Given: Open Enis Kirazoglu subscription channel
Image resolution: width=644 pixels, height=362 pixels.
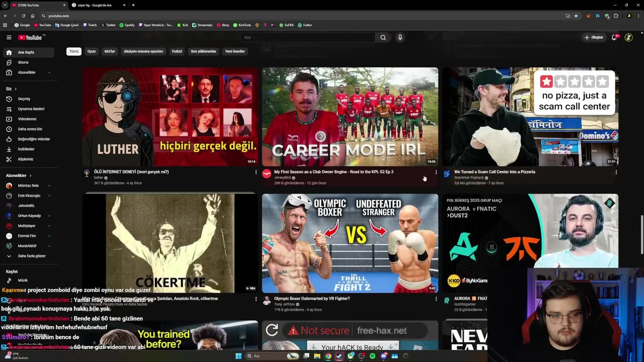Looking at the screenshot, I should click(x=28, y=196).
